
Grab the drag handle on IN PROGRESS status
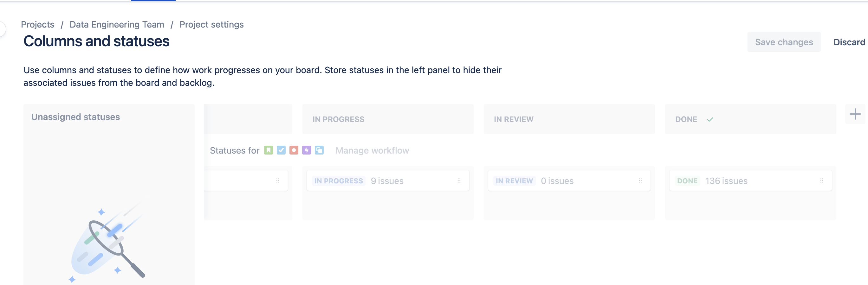point(459,181)
